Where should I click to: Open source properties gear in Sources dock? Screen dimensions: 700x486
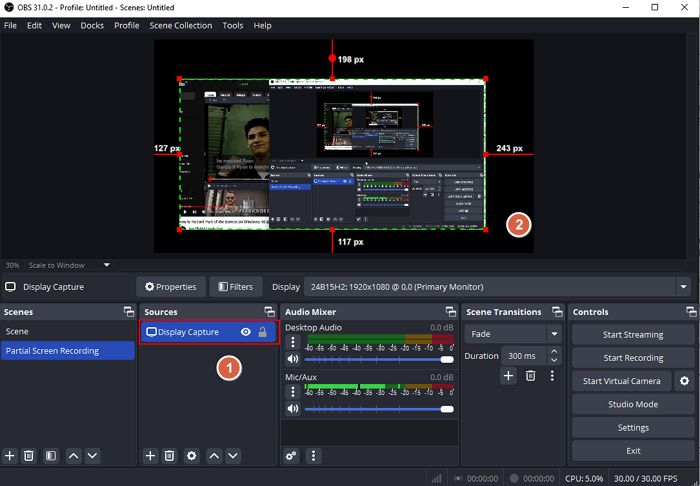pos(192,456)
